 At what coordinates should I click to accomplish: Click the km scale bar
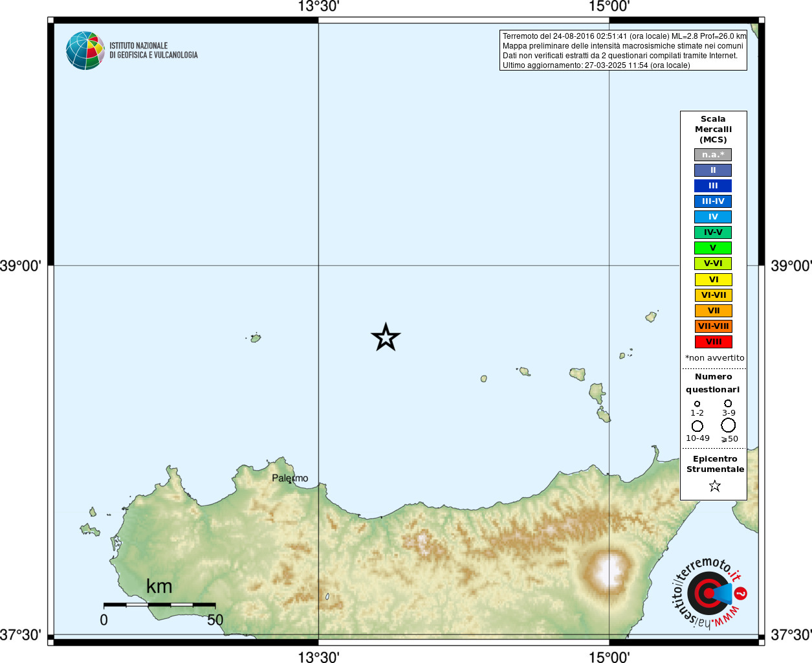click(x=159, y=605)
